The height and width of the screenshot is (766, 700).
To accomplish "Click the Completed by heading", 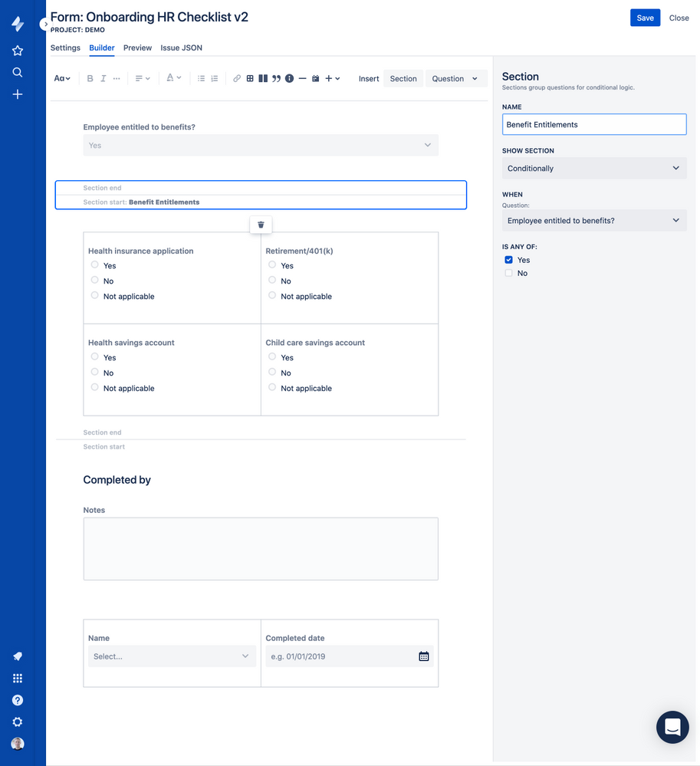I will click(x=117, y=480).
